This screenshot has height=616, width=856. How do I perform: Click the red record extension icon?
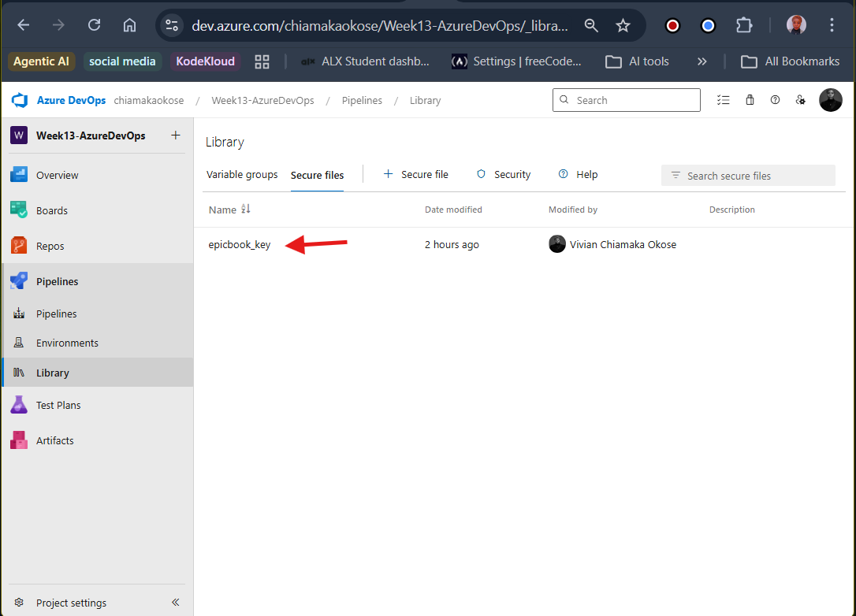672,26
